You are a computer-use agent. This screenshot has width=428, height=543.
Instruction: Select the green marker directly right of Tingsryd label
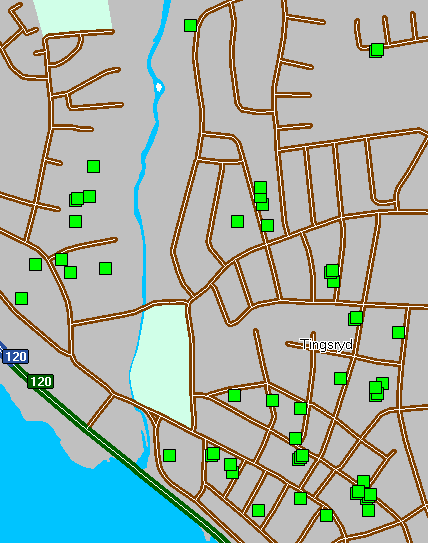tap(399, 332)
